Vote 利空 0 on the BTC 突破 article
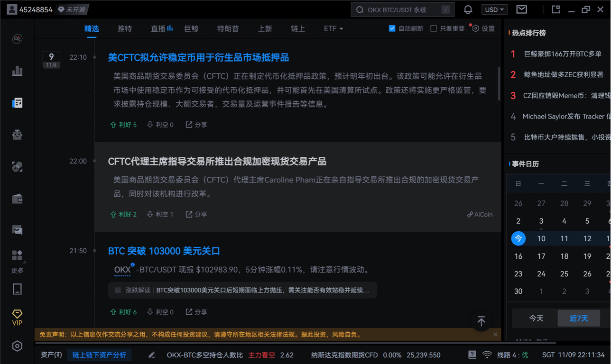 pyautogui.click(x=160, y=312)
